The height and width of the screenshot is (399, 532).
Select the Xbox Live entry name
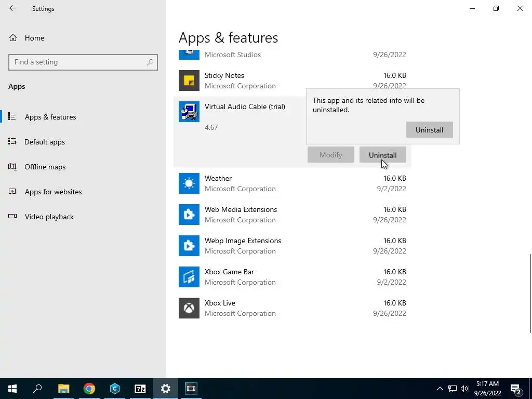click(x=220, y=303)
